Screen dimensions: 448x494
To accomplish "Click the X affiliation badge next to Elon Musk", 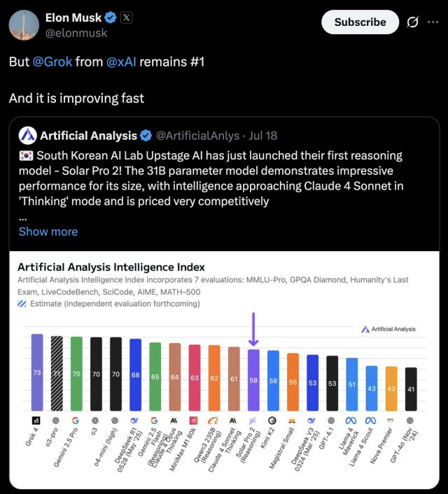I will point(126,18).
